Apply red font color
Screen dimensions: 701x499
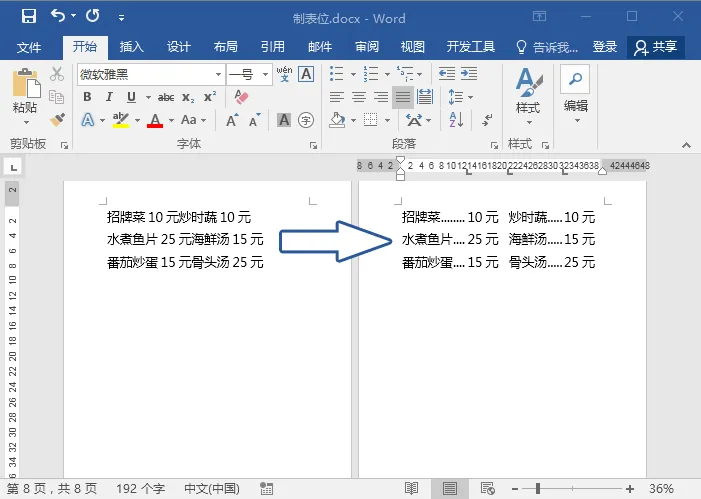point(155,120)
